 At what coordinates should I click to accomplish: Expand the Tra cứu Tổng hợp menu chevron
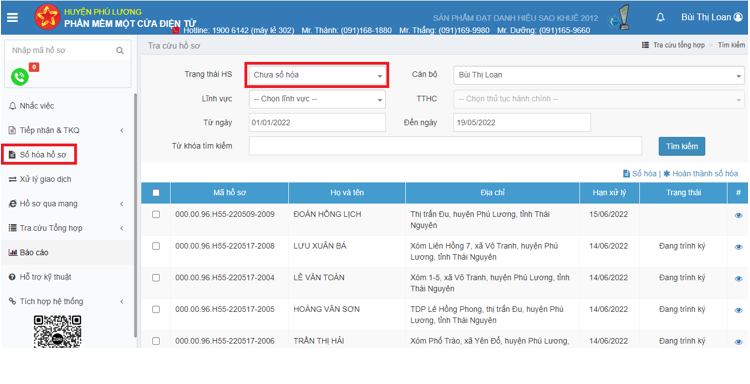pyautogui.click(x=121, y=228)
